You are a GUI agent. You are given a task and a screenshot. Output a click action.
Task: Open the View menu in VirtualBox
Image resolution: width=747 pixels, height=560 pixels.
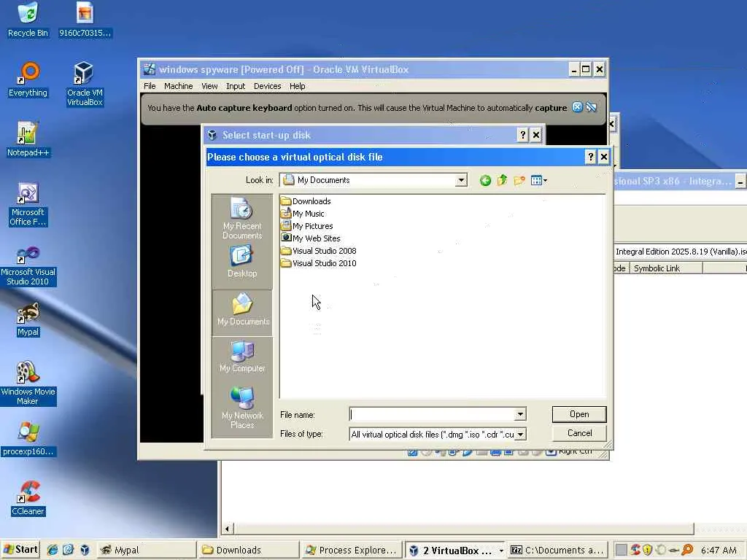pyautogui.click(x=209, y=86)
